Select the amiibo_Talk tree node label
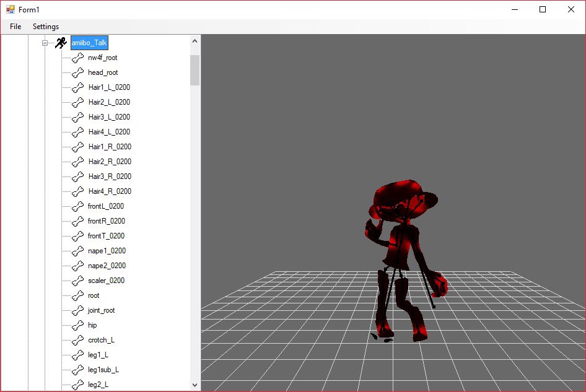The height and width of the screenshot is (392, 586). (89, 43)
